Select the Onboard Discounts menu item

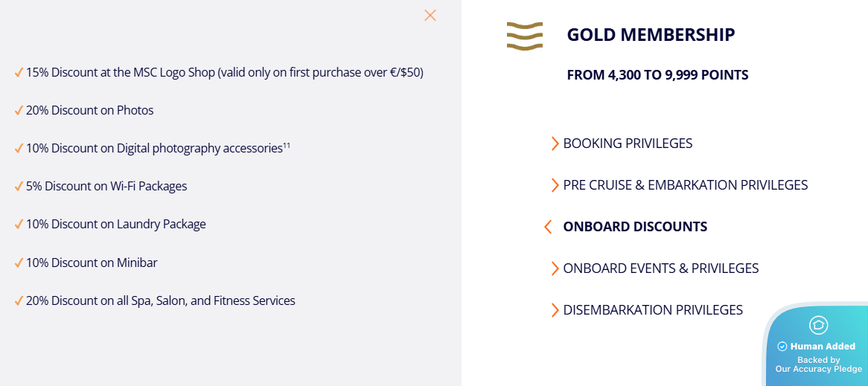[635, 227]
